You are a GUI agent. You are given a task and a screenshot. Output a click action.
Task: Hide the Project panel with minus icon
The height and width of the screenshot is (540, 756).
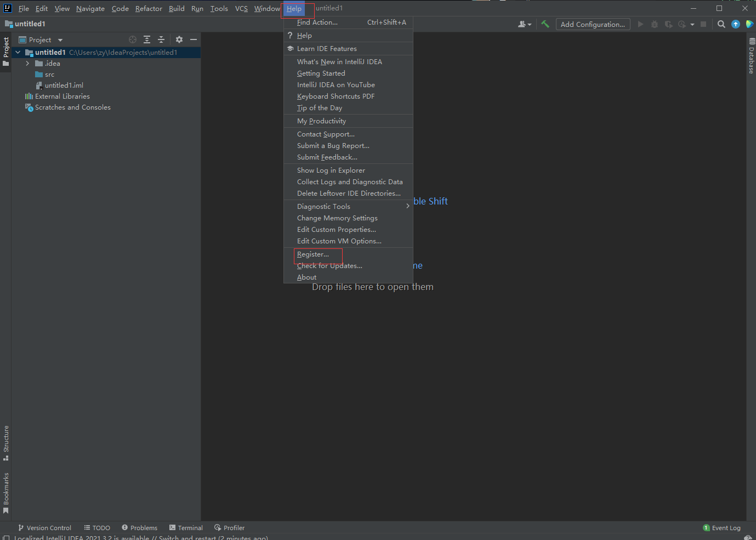[x=194, y=39]
